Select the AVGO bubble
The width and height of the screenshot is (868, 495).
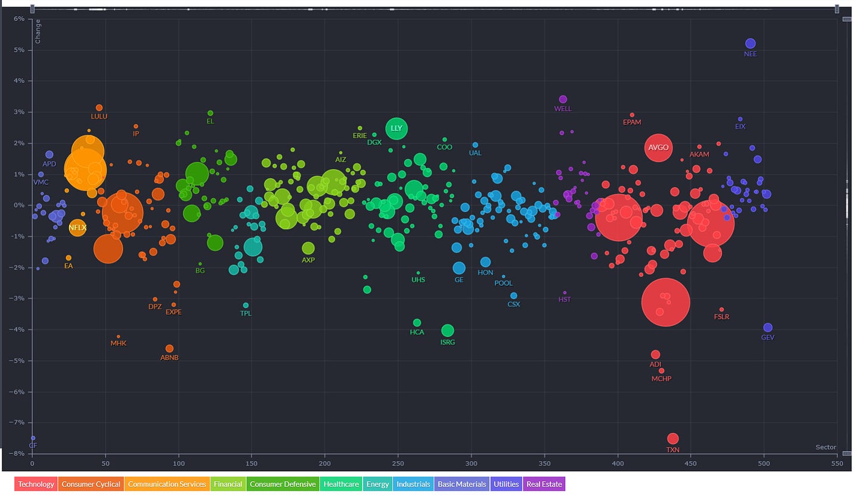pos(658,147)
